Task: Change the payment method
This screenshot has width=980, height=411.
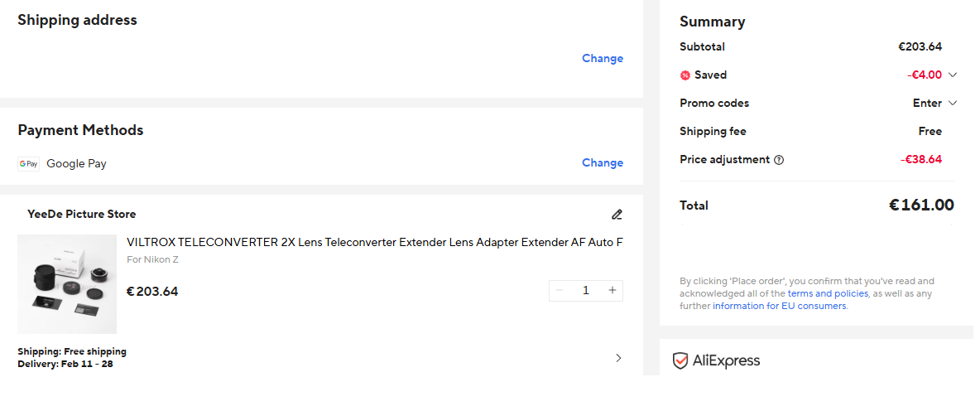Action: (x=602, y=162)
